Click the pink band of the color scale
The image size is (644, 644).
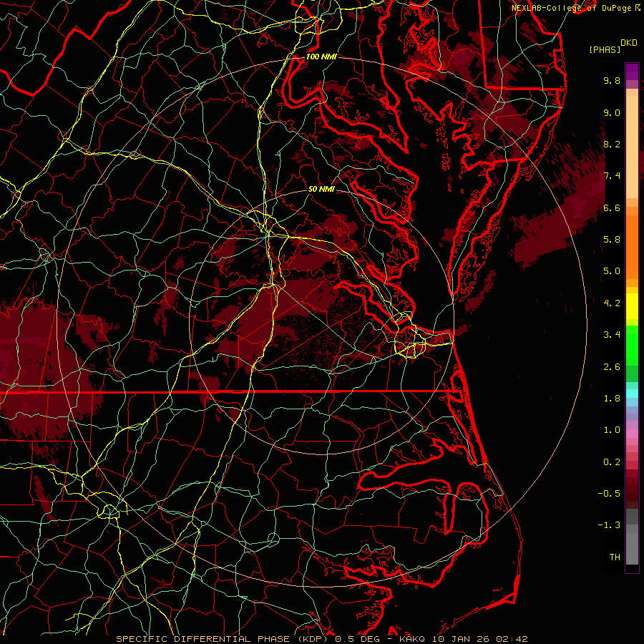click(632, 434)
